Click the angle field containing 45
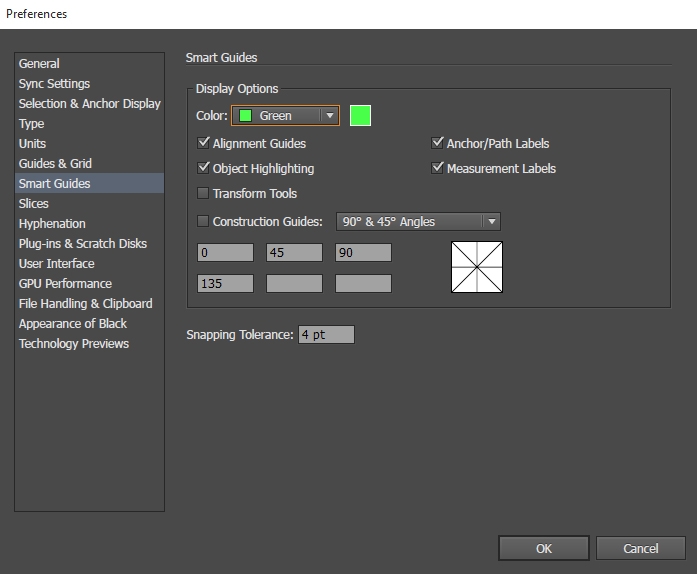Viewport: 697px width, 574px height. click(294, 253)
